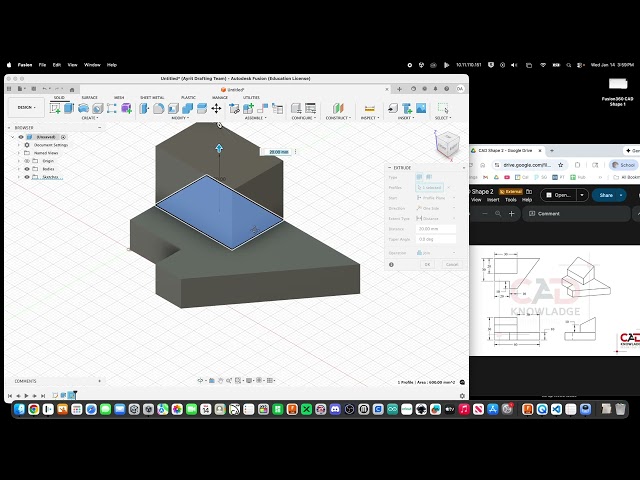Switch to the Surface tab

(x=89, y=98)
